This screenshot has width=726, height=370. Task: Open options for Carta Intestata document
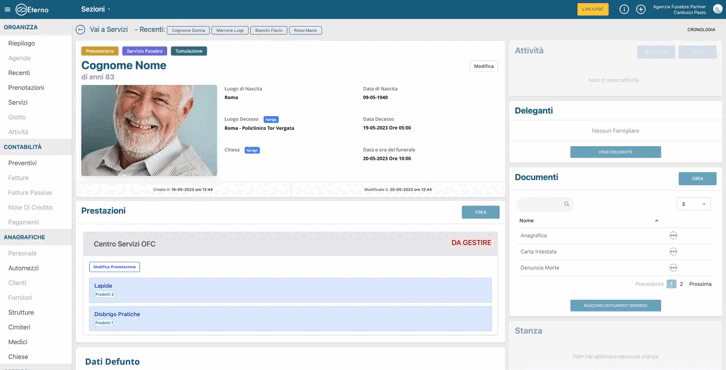tap(673, 251)
